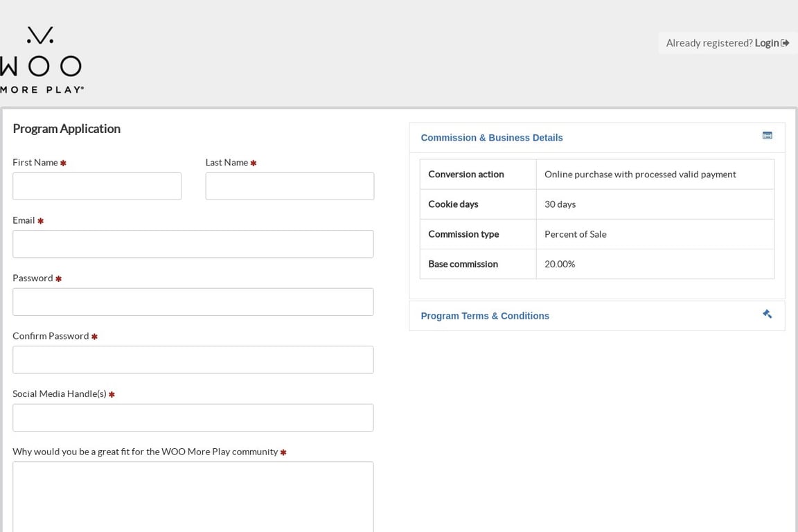
Task: Click the 'Already registered?' text
Action: point(709,43)
